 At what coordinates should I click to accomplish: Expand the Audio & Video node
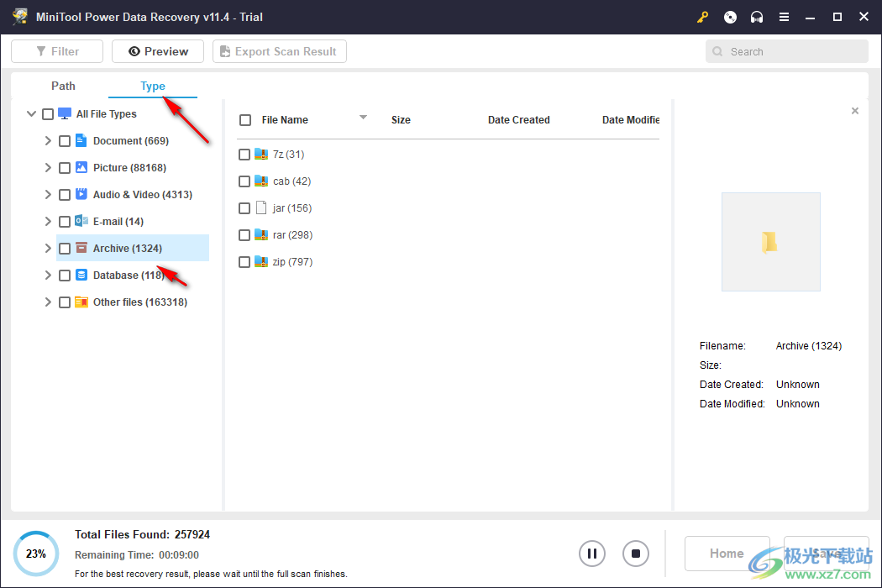click(x=48, y=194)
